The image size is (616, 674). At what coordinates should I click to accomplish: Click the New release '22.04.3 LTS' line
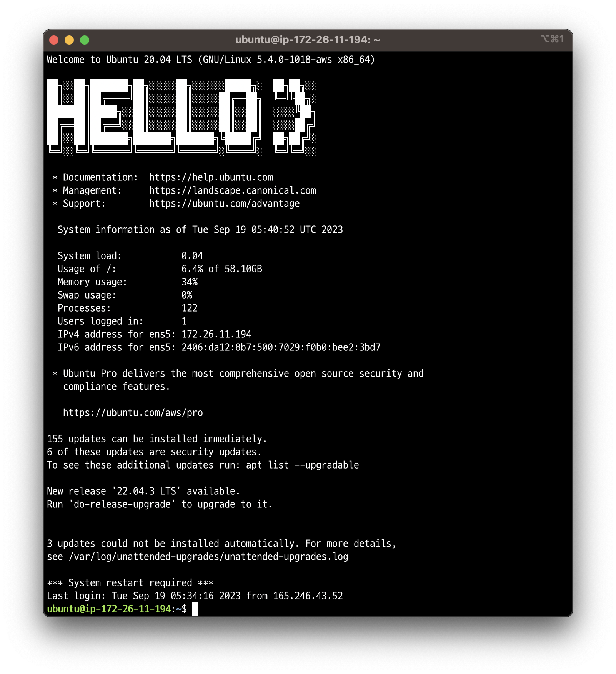(x=143, y=491)
